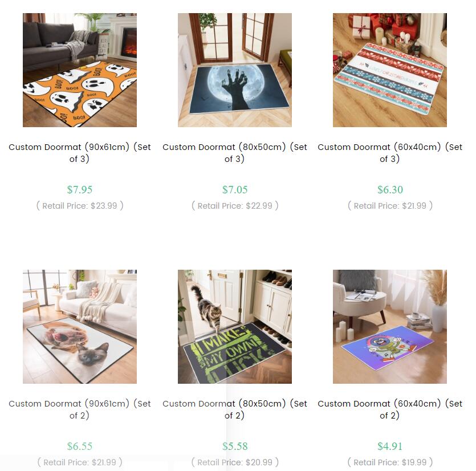This screenshot has width=476, height=471.
Task: Click the Retail Price $19.99 text
Action: pos(390,462)
